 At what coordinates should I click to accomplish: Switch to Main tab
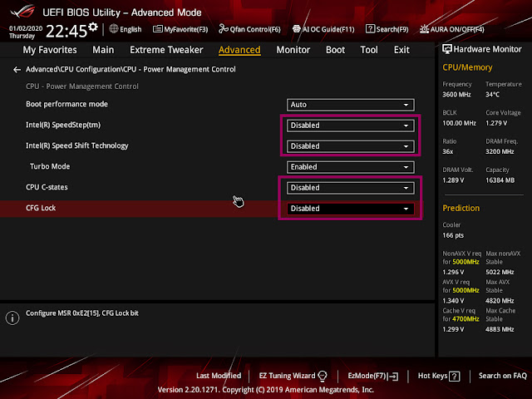click(x=103, y=50)
